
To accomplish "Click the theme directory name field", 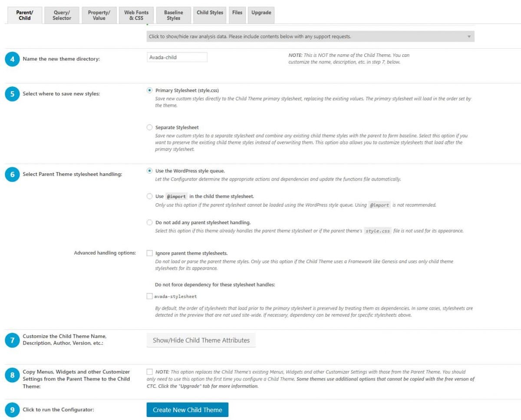I will [177, 57].
